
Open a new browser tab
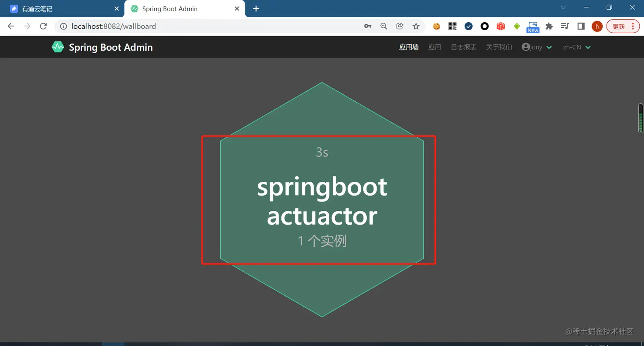256,9
